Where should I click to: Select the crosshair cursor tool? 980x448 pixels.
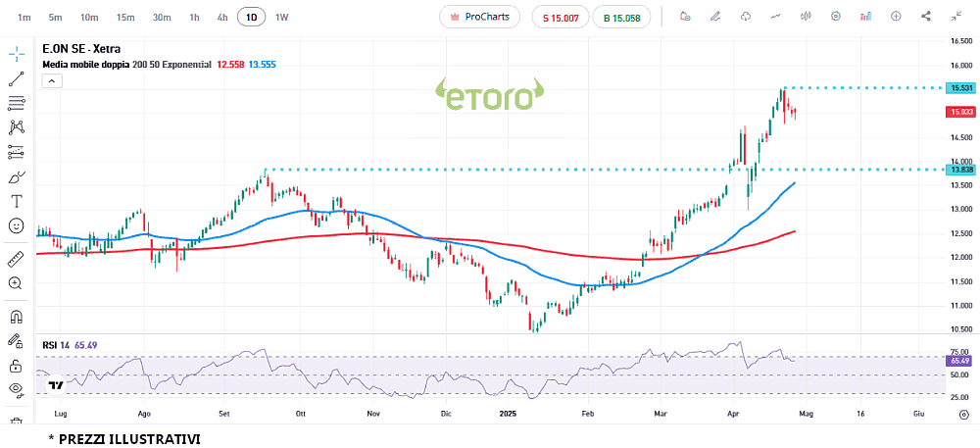coord(17,54)
